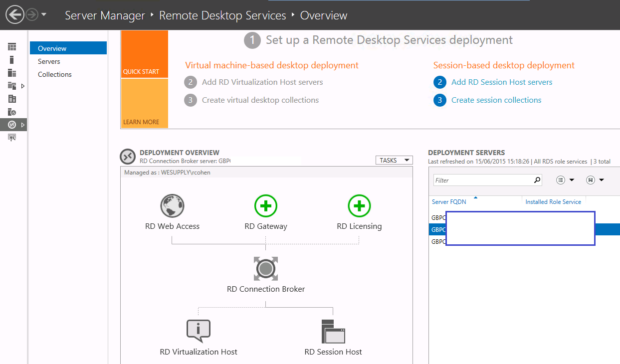The width and height of the screenshot is (620, 364).
Task: Click the Create virtual desktop collections link
Action: [x=260, y=100]
